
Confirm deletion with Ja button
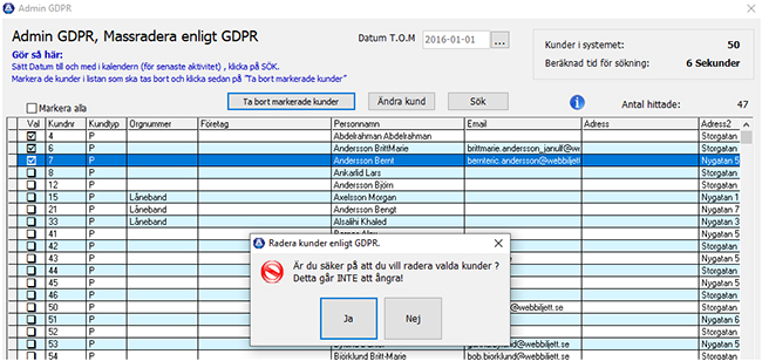click(348, 319)
